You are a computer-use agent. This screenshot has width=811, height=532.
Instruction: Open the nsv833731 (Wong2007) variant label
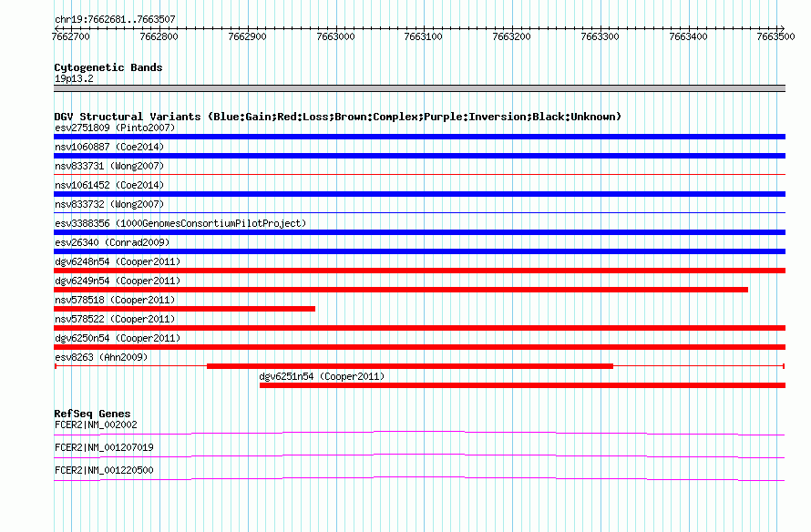click(109, 166)
